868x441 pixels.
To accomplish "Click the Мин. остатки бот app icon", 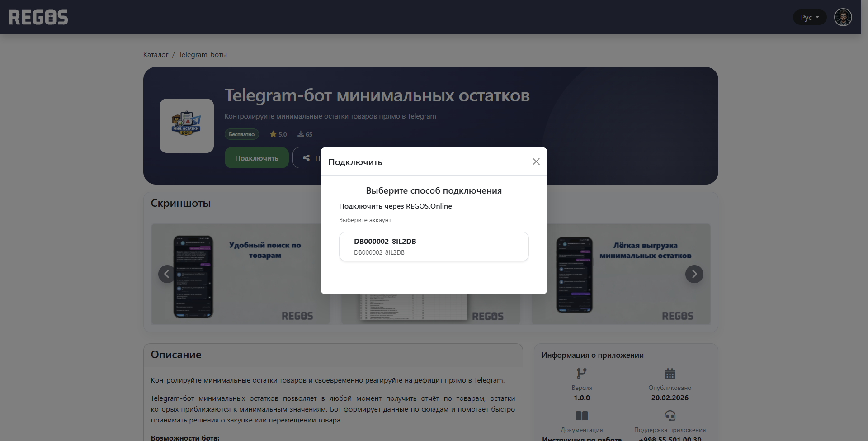I will pyautogui.click(x=186, y=125).
